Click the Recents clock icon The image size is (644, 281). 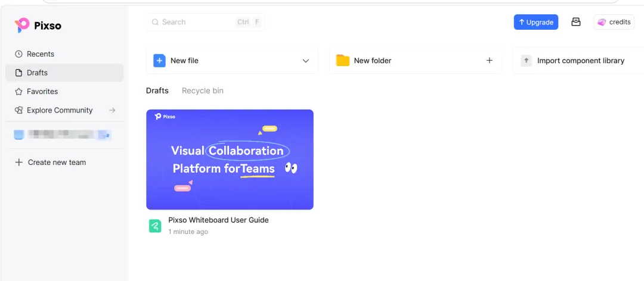[x=18, y=54]
